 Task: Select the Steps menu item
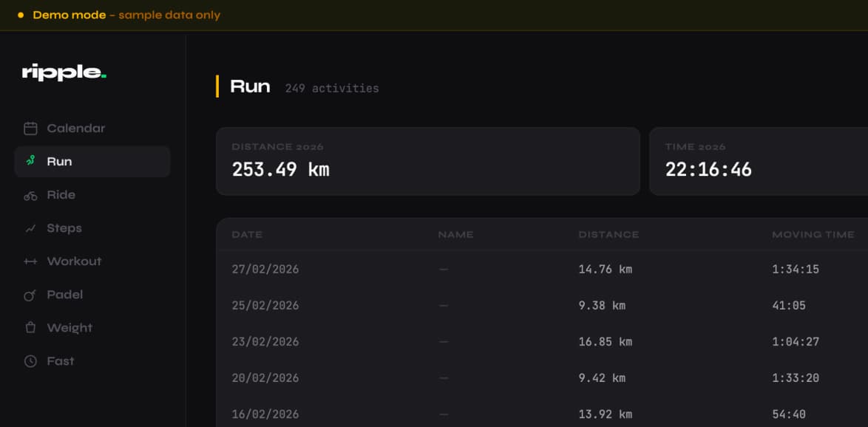64,228
